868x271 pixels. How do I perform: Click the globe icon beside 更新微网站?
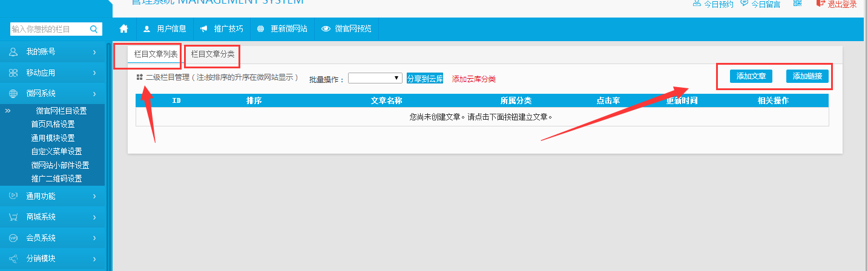click(260, 28)
